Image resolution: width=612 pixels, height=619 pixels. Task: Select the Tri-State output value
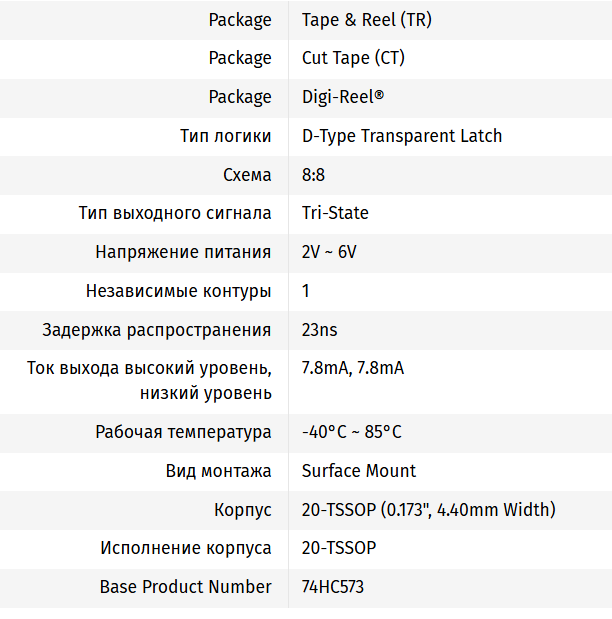pyautogui.click(x=335, y=213)
